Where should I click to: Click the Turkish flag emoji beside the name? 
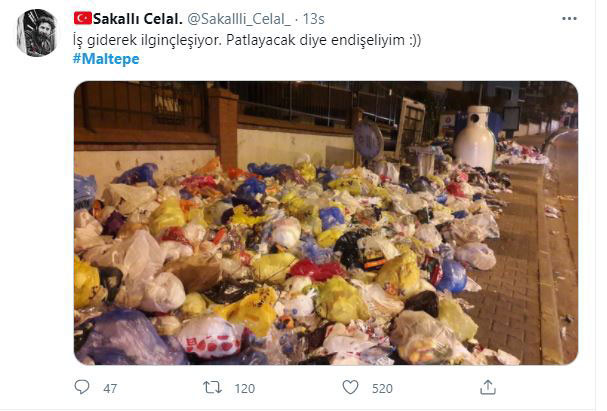coord(83,18)
